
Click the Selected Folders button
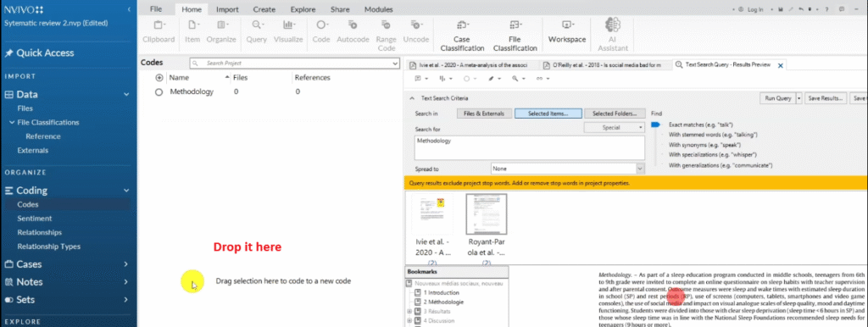point(615,114)
